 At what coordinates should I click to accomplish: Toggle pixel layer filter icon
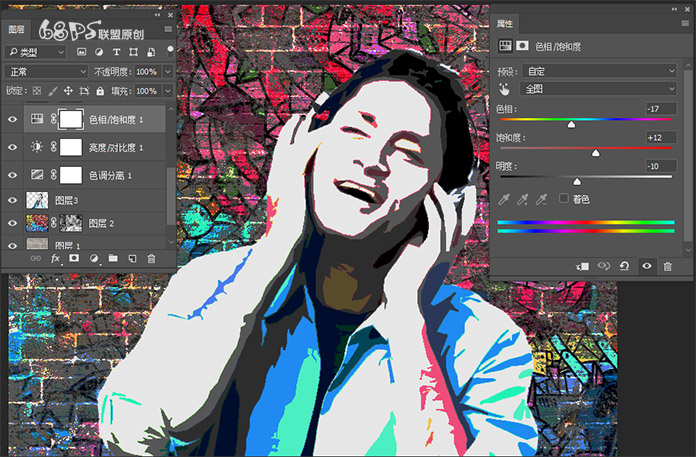click(81, 52)
